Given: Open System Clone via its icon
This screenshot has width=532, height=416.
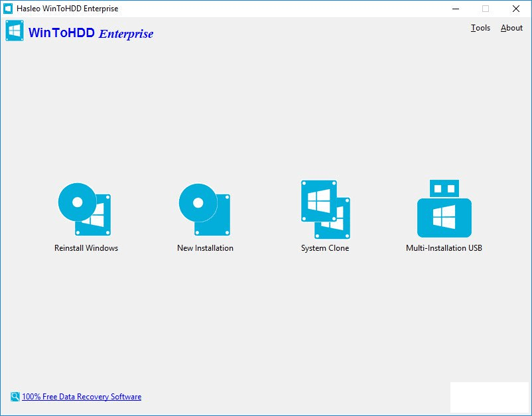Looking at the screenshot, I should pos(326,210).
